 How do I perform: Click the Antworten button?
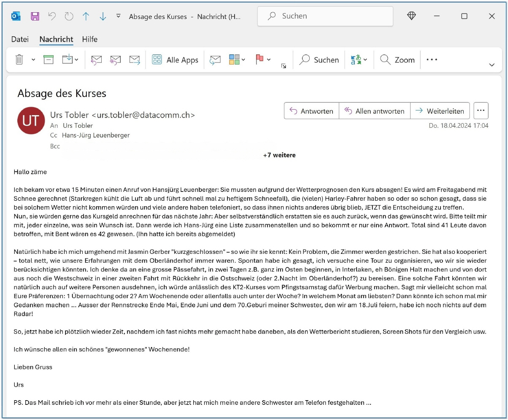[x=311, y=111]
